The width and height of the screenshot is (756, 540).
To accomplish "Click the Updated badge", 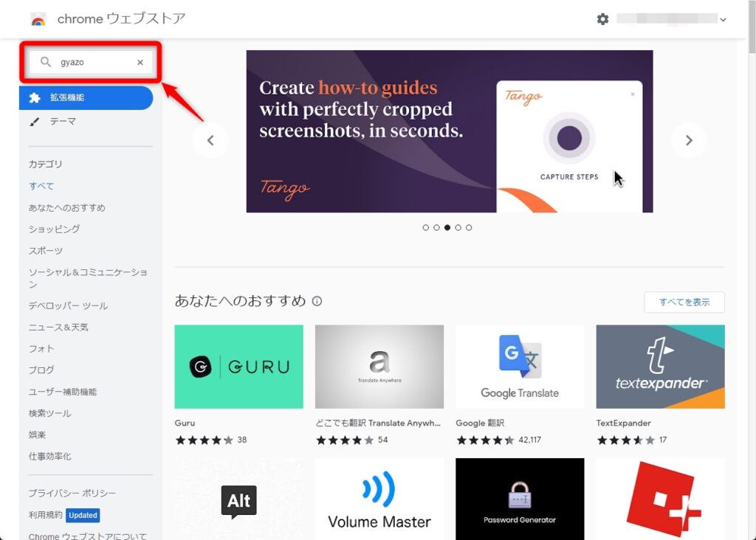I will pos(83,516).
